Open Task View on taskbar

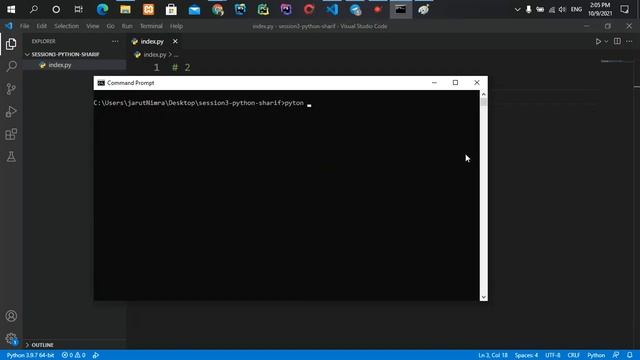(78, 9)
